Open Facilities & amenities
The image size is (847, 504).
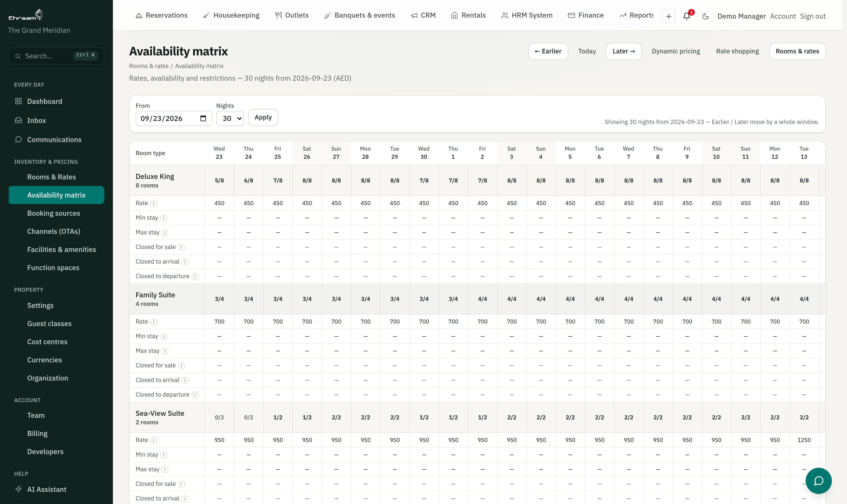[x=56, y=250]
